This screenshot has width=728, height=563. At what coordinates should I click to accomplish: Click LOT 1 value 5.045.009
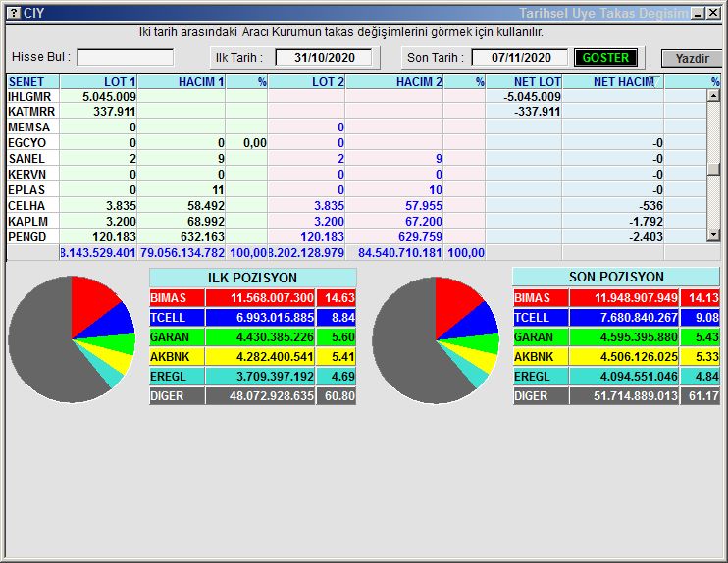[x=109, y=96]
